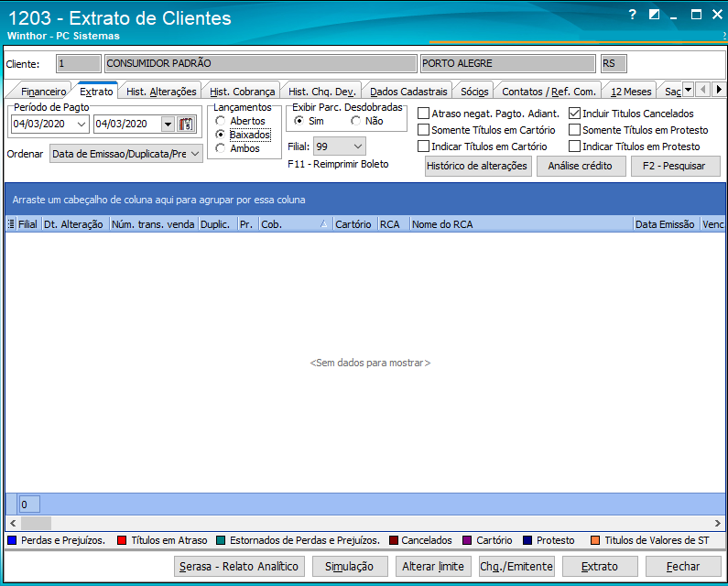Check Indicar Títulos em Cartório
Viewport: 728px width, 586px height.
423,146
